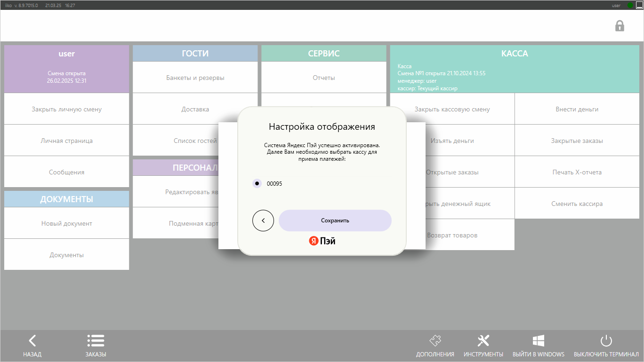Select Сменить кассира
Screen dimensions: 644x362
coord(577,204)
